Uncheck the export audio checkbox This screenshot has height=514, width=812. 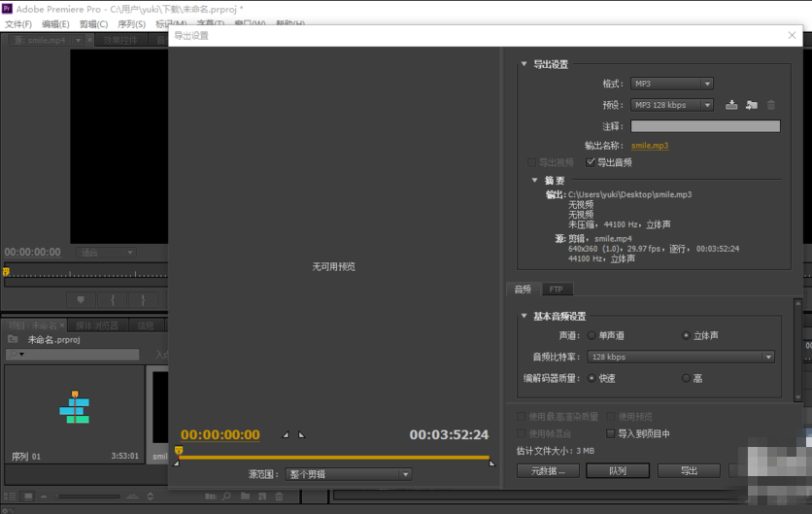591,162
